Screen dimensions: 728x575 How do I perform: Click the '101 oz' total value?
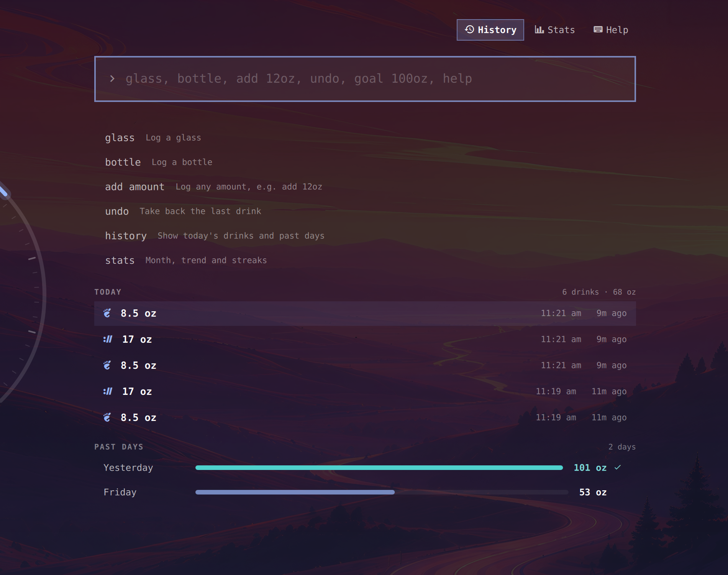[x=590, y=468]
